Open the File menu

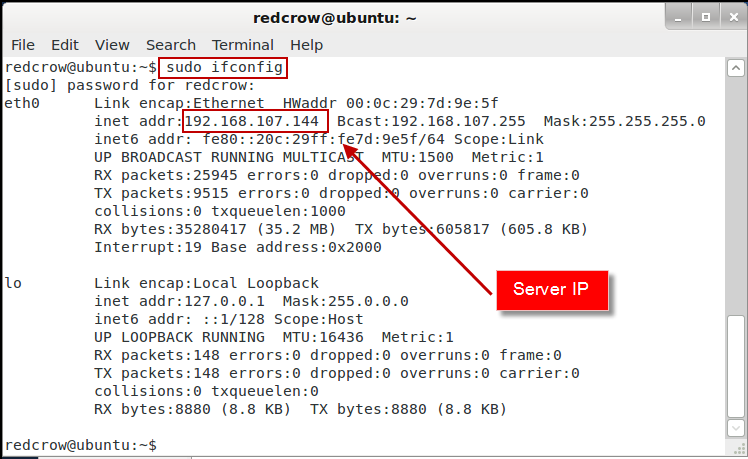23,45
